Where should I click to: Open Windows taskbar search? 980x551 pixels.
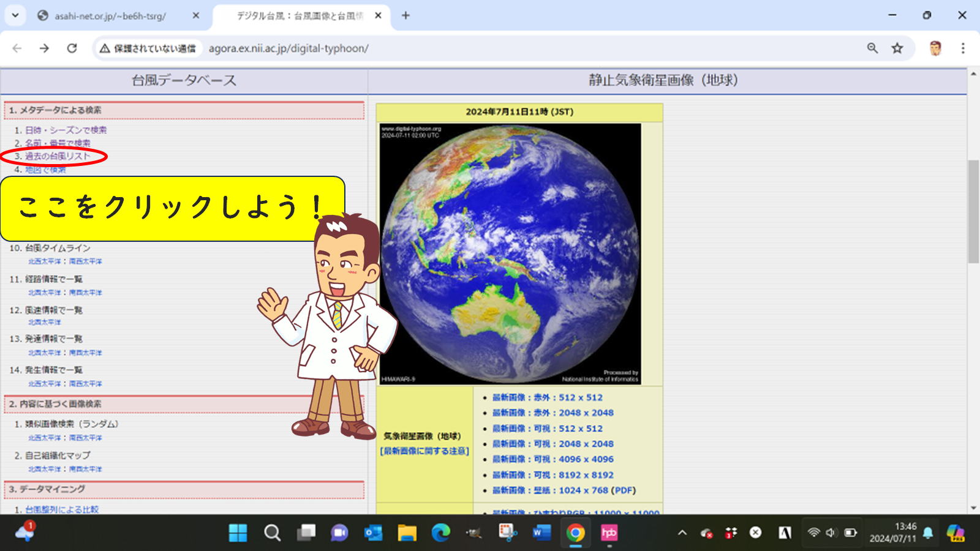click(x=272, y=533)
